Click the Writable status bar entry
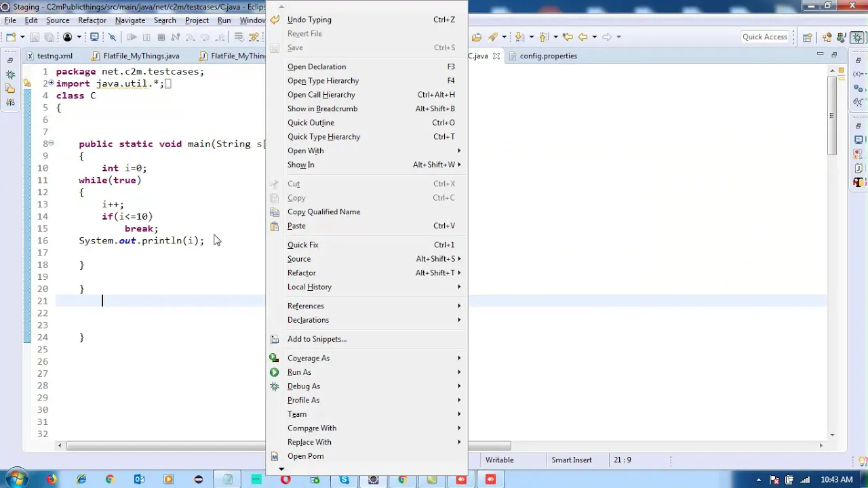Viewport: 868px width, 488px height. tap(499, 460)
